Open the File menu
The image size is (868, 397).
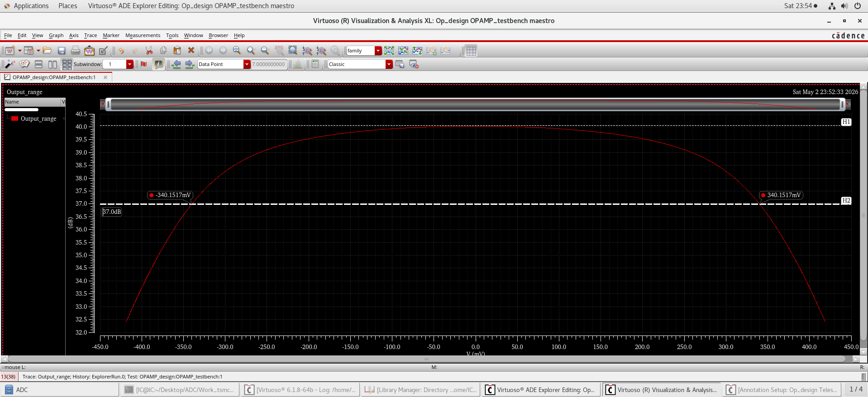pyautogui.click(x=8, y=35)
